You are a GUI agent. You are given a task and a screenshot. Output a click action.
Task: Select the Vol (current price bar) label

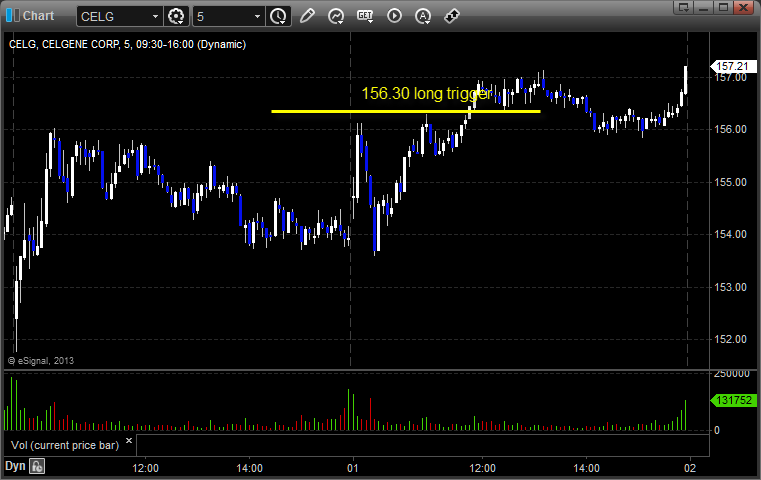[x=65, y=445]
